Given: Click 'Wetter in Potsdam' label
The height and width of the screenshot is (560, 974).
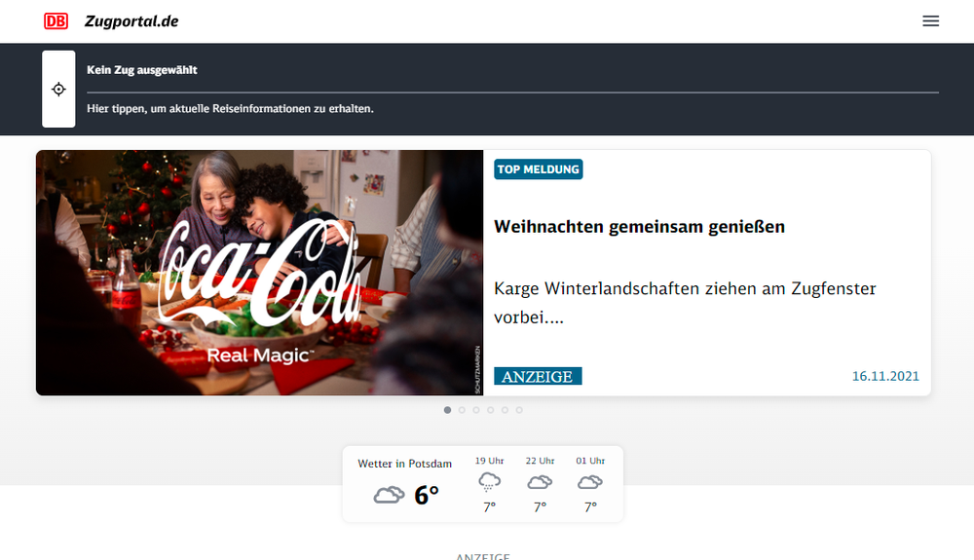Looking at the screenshot, I should tap(404, 464).
